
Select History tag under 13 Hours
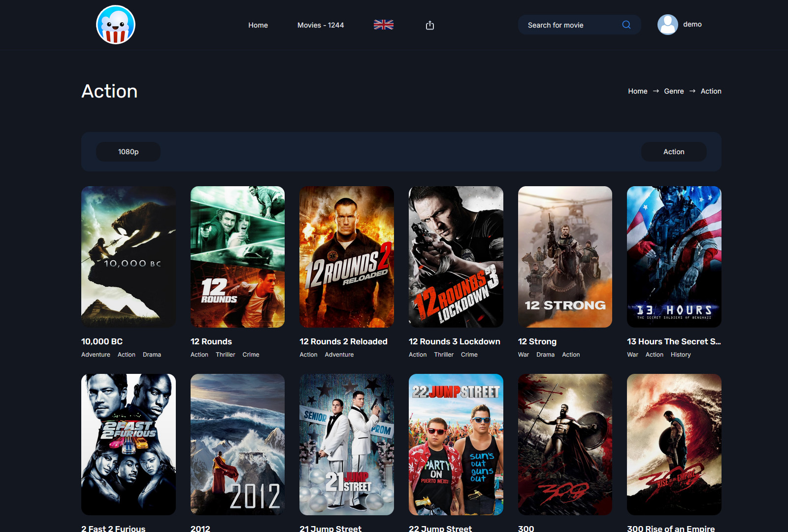680,355
